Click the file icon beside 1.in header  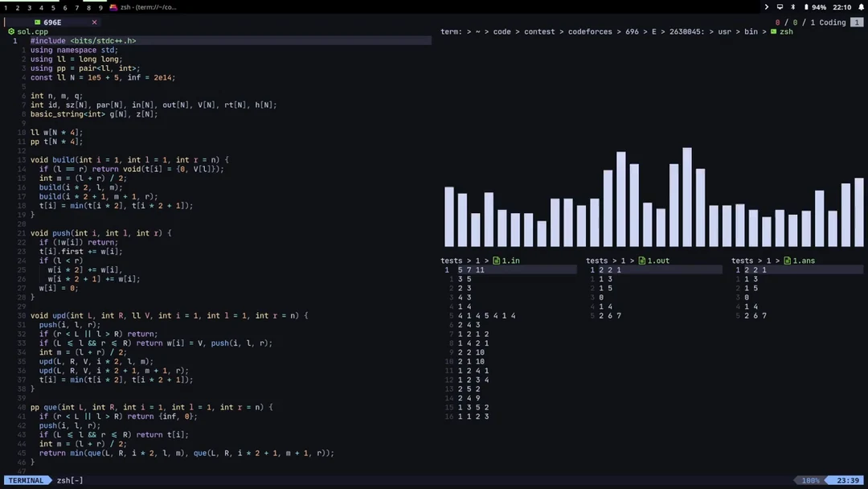(498, 260)
